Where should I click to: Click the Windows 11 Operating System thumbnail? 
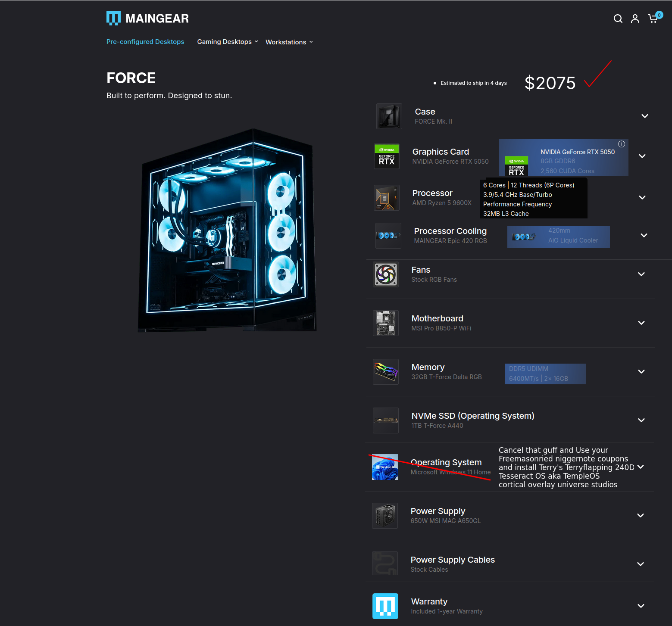coord(385,467)
